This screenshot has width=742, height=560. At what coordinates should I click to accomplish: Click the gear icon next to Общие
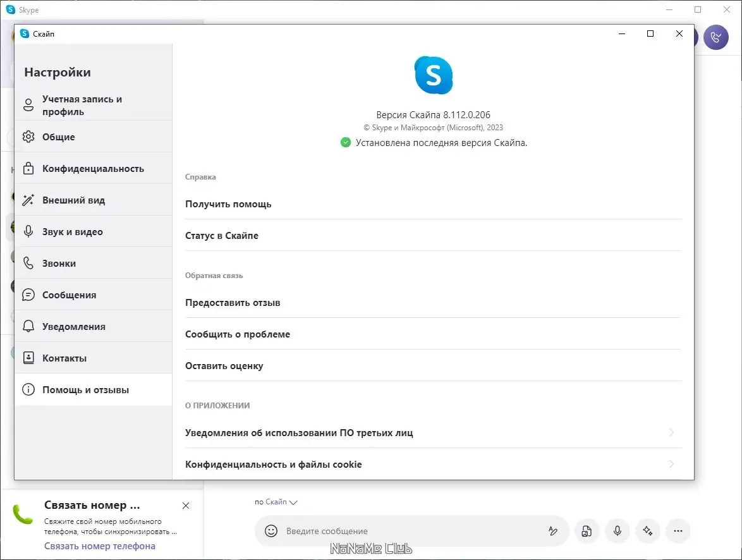28,137
